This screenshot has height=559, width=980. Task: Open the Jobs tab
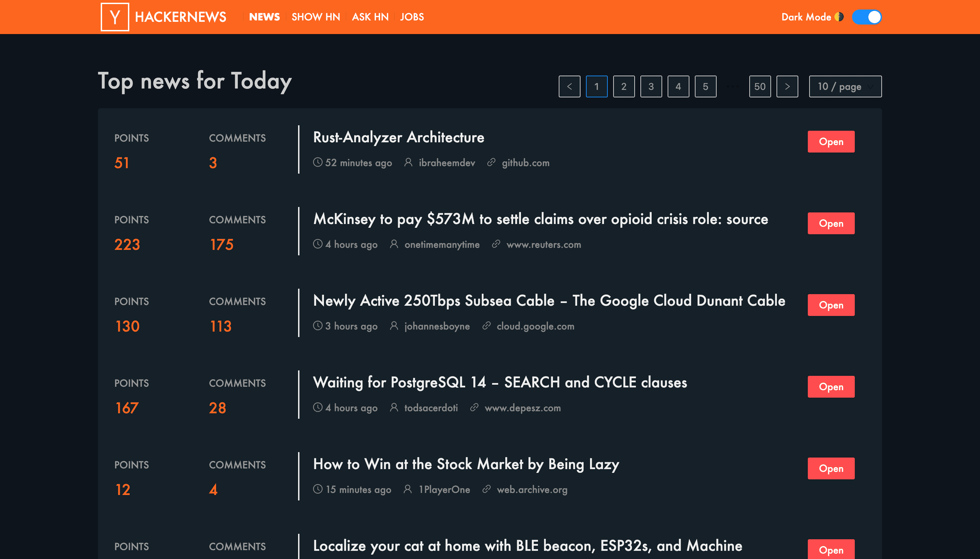pyautogui.click(x=412, y=17)
